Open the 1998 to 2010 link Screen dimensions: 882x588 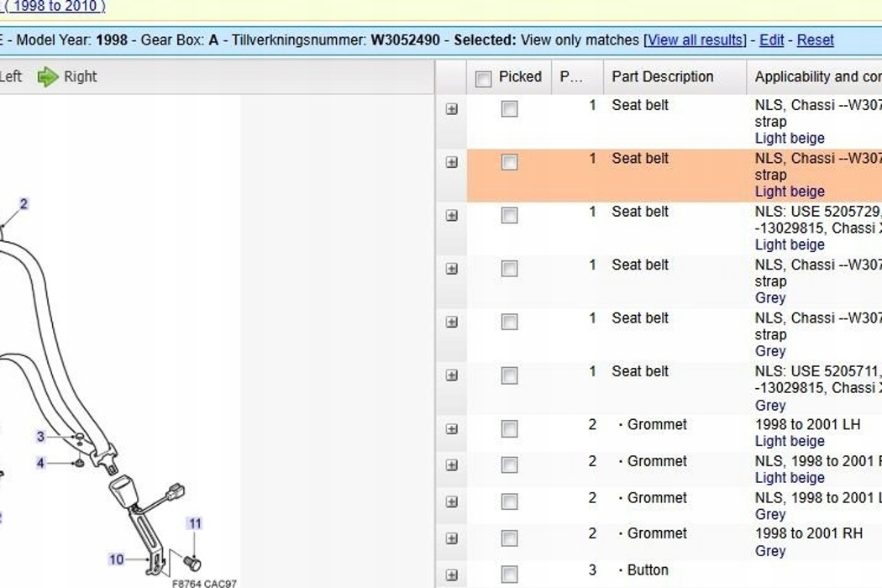coord(55,6)
